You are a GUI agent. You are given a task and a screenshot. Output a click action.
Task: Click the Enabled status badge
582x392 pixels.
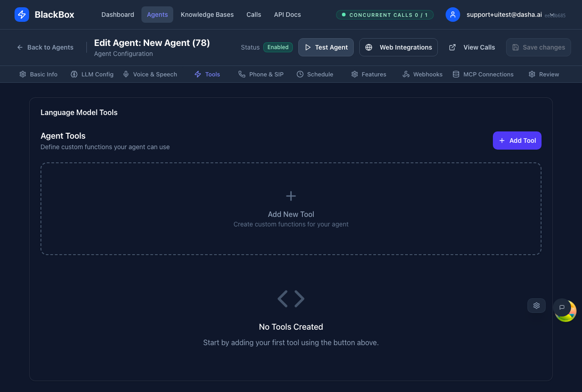278,47
